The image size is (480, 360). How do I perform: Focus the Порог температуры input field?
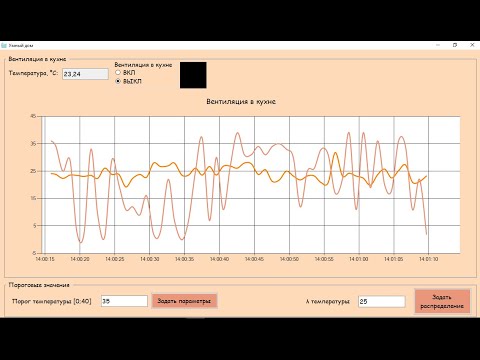click(x=124, y=301)
